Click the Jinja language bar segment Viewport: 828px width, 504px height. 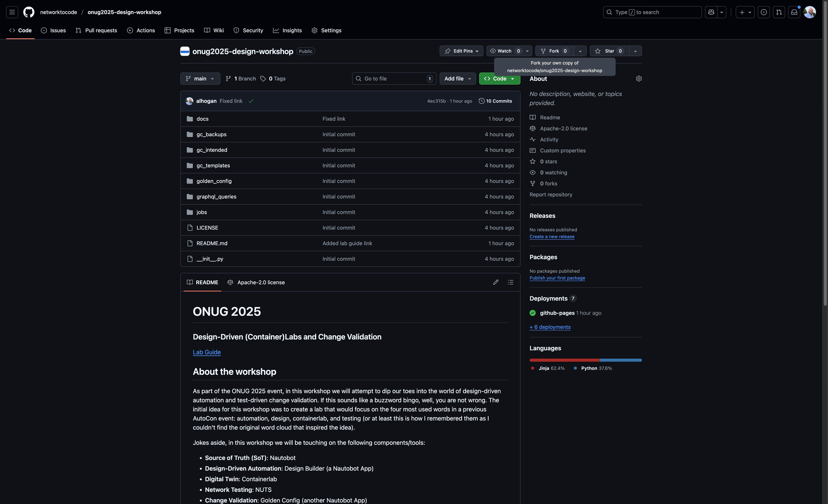564,360
